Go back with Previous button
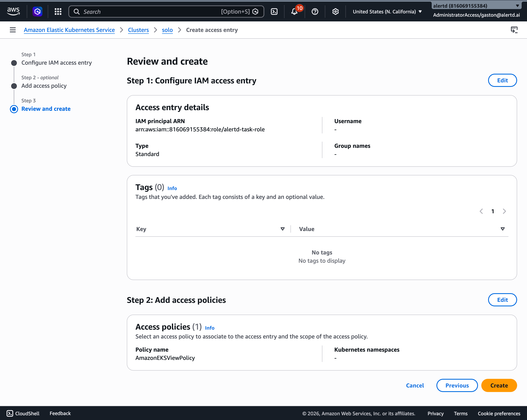The width and height of the screenshot is (527, 420). tap(457, 385)
